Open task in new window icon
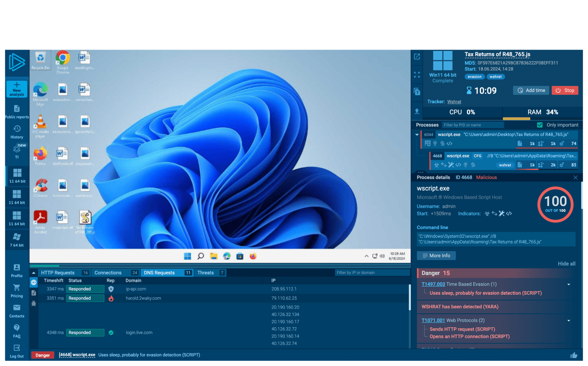Image resolution: width=588 pixels, height=366 pixels. click(x=417, y=57)
